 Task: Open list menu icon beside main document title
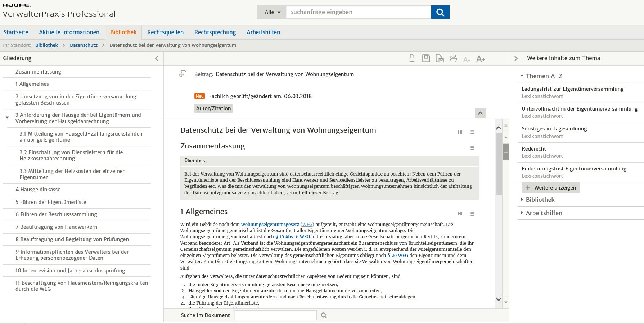(x=473, y=132)
